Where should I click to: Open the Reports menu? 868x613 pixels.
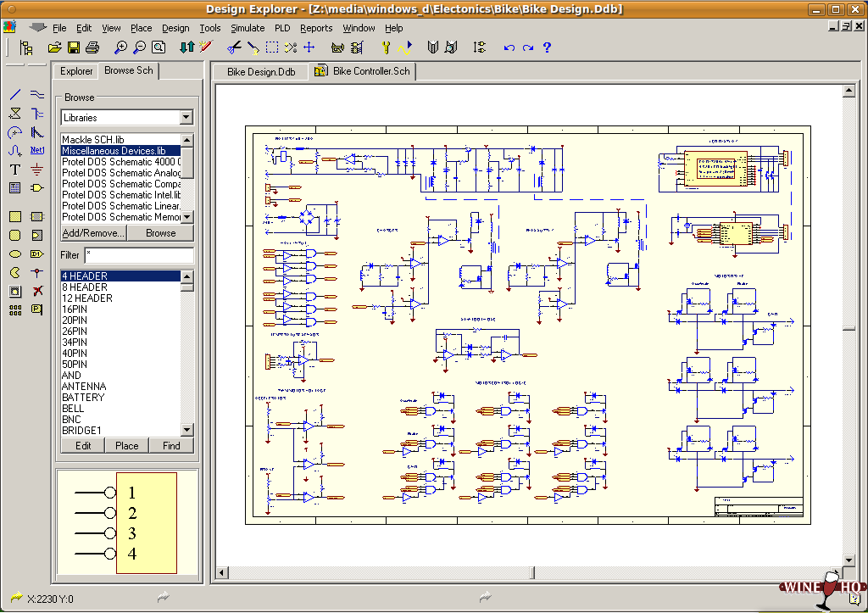(x=316, y=28)
